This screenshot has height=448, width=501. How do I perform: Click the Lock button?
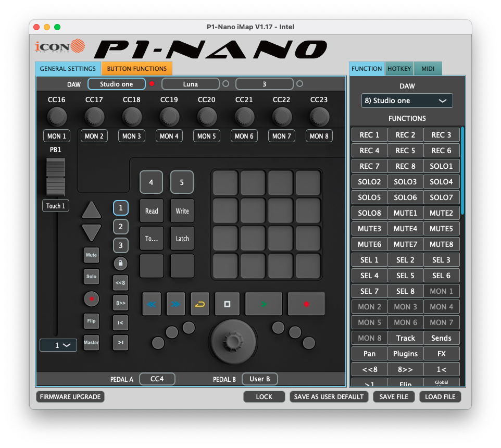[264, 396]
